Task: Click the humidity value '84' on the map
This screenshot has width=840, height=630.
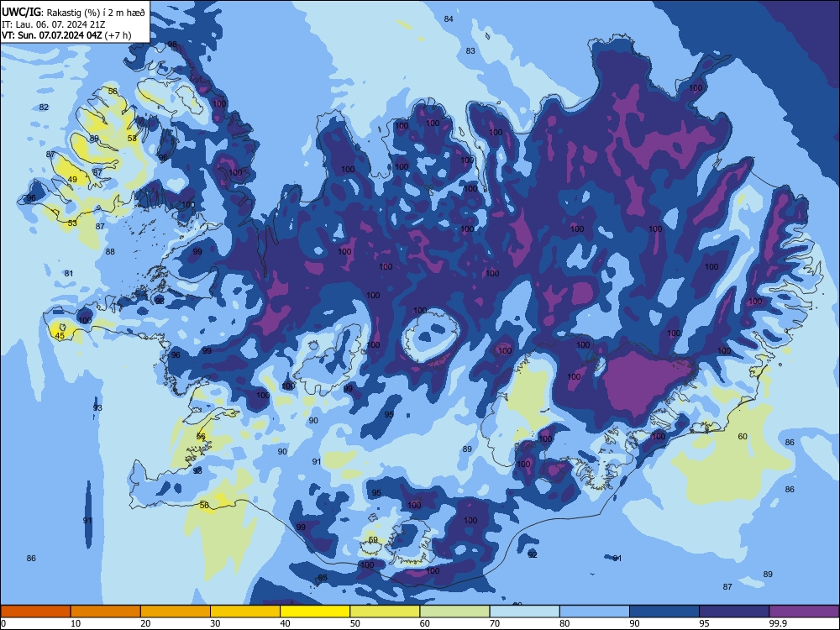Action: point(449,19)
